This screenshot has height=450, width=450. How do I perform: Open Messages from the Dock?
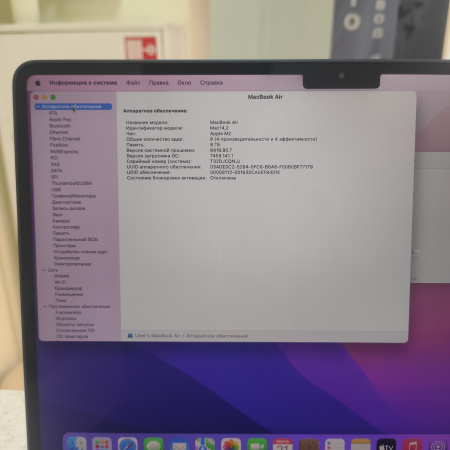pyautogui.click(x=153, y=444)
